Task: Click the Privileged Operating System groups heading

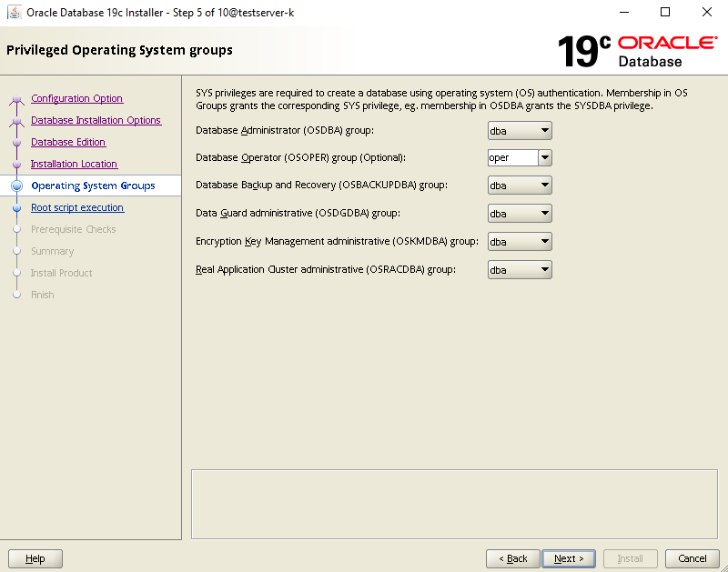Action: pyautogui.click(x=119, y=50)
